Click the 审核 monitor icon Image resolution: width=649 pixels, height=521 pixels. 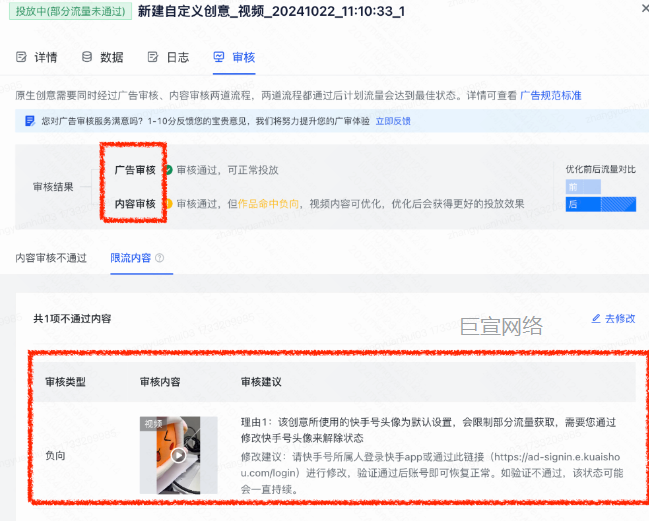point(219,57)
